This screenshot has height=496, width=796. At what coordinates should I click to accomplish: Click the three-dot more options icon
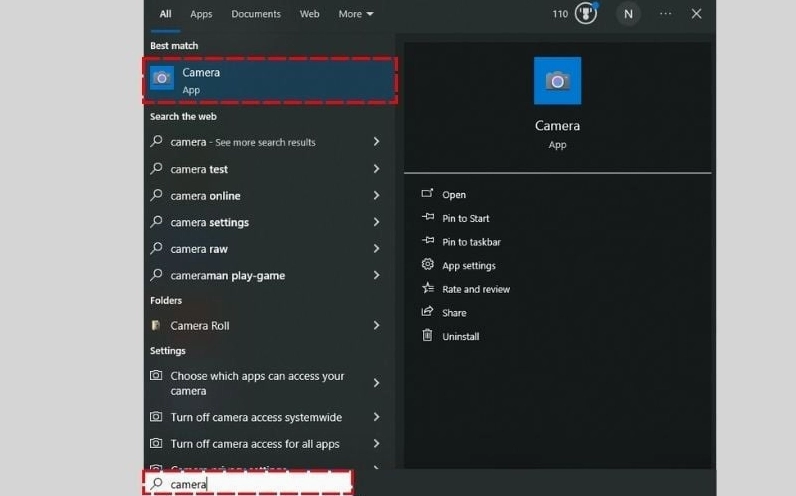point(666,14)
